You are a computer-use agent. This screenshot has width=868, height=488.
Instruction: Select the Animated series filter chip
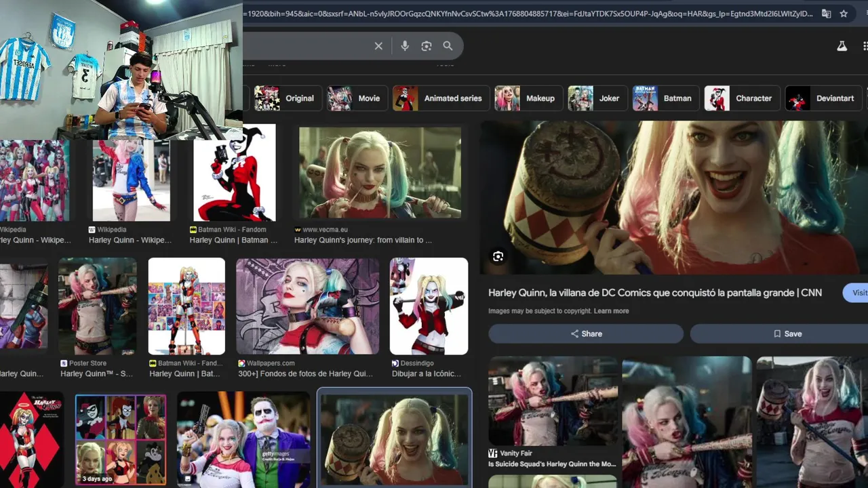click(x=441, y=98)
